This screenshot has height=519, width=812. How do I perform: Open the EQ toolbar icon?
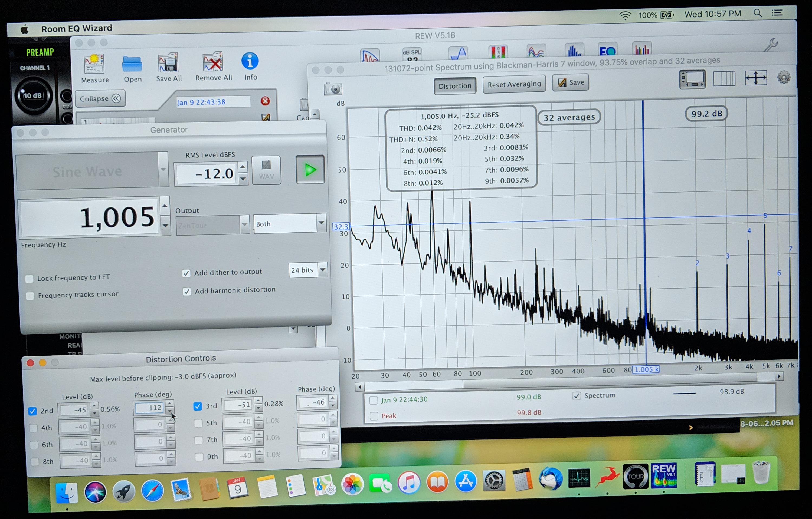pos(607,49)
